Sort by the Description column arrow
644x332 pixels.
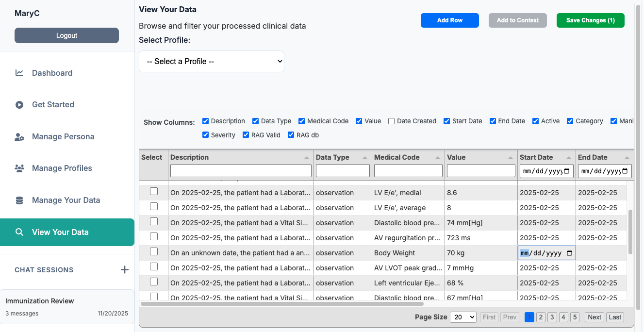306,158
